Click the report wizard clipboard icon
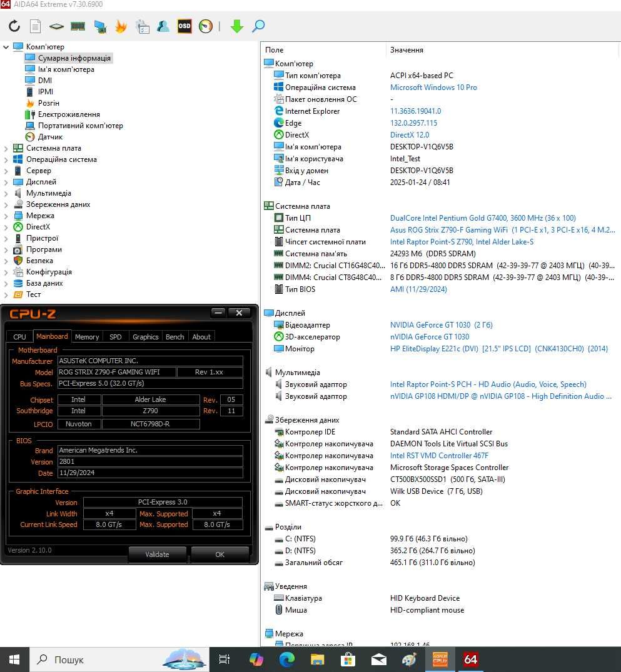Viewport: 621px width, 672px height. (x=143, y=27)
